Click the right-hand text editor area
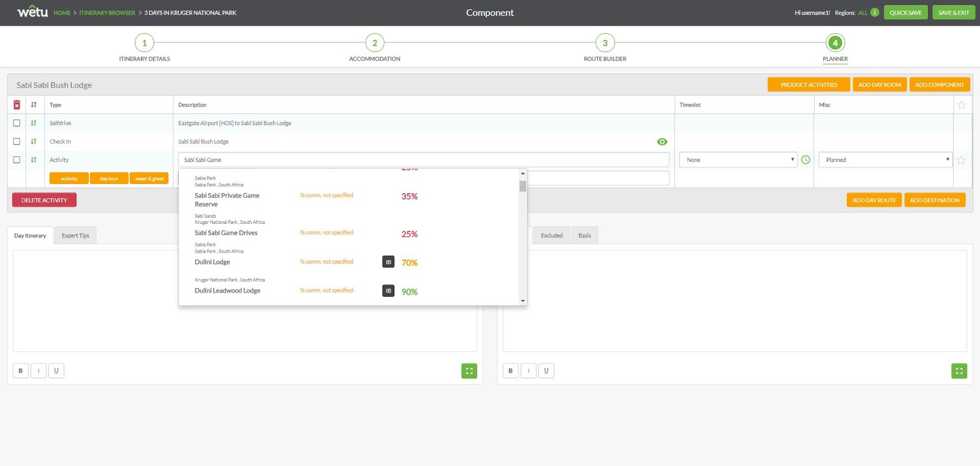Screen dimensions: 980x466 (x=735, y=300)
